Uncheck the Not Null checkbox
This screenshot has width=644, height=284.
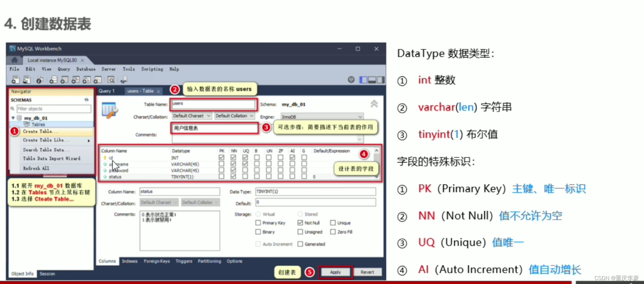pyautogui.click(x=300, y=223)
